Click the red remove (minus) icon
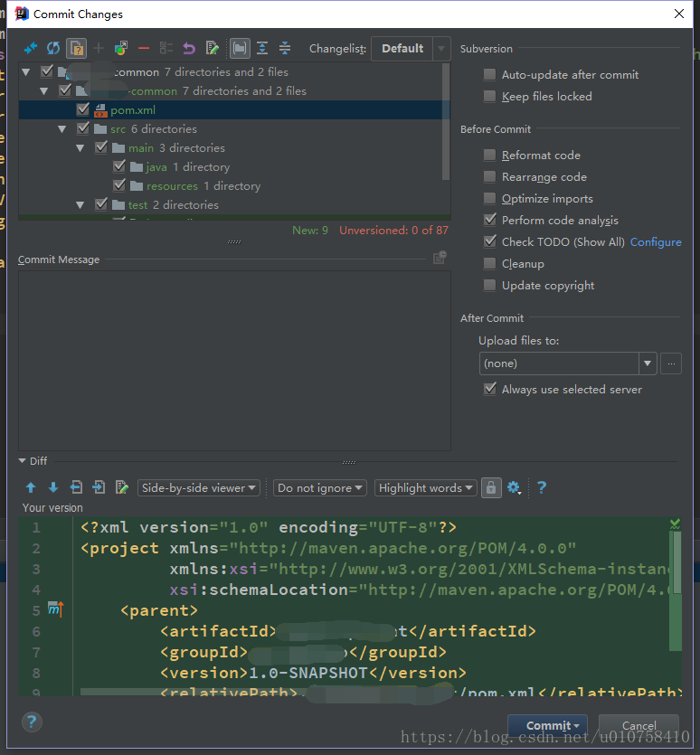 [144, 48]
